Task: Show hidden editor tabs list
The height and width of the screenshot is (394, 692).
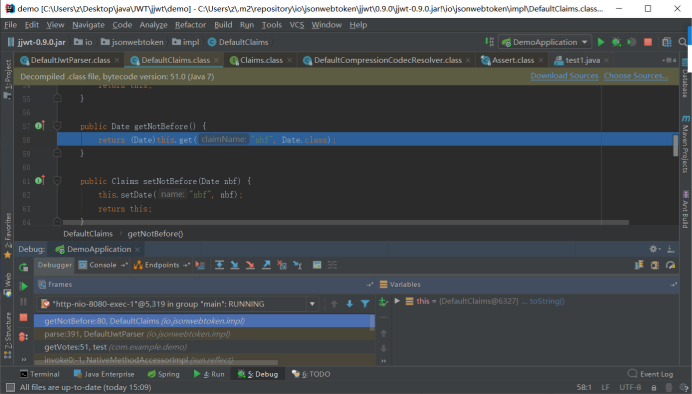Action: pyautogui.click(x=669, y=60)
